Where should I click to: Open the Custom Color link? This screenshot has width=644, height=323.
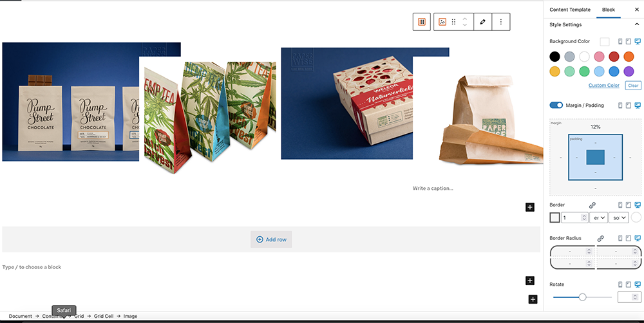click(x=604, y=86)
